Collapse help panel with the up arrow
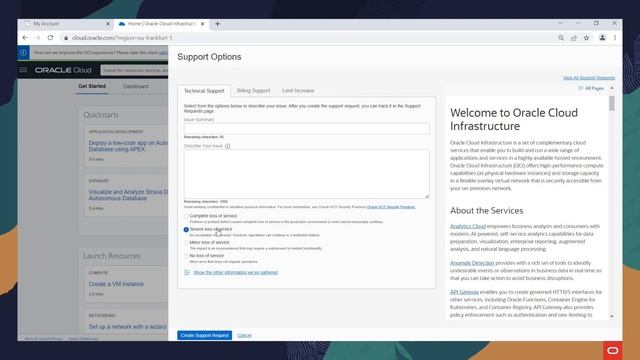The height and width of the screenshot is (360, 640). [611, 88]
